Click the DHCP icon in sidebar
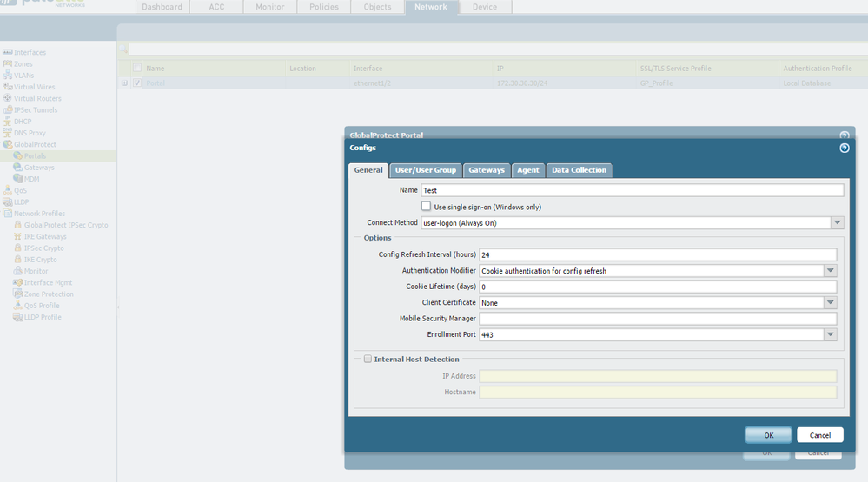Screen dimensions: 868x482 (8, 122)
